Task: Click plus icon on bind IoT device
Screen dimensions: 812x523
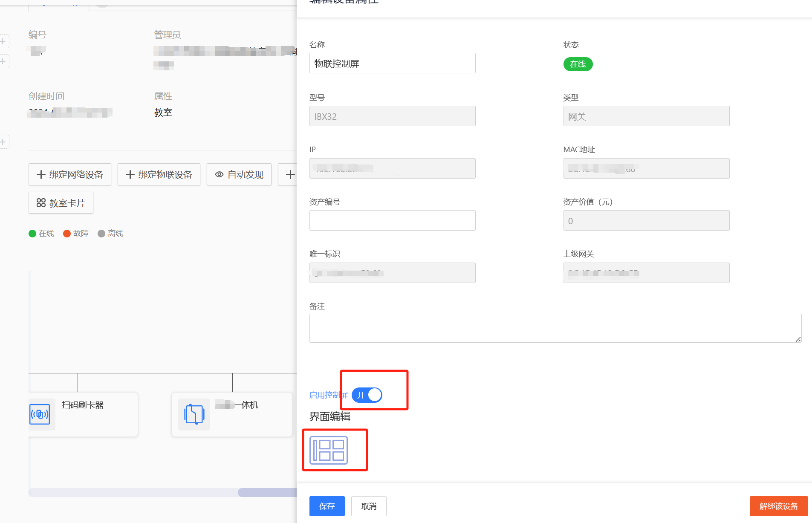Action: [130, 174]
